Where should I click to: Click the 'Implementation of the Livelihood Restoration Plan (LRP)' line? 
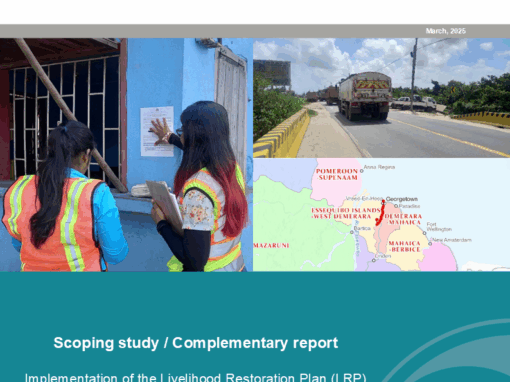click(196, 378)
